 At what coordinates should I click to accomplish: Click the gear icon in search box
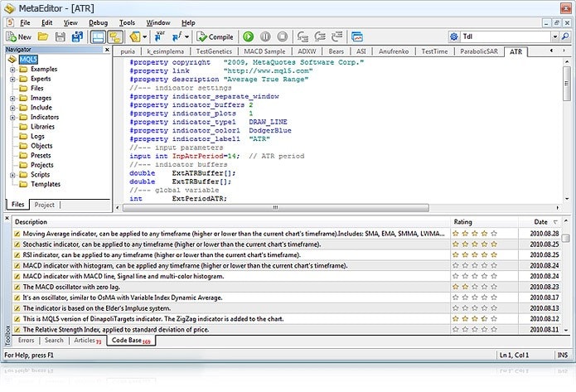click(x=454, y=36)
